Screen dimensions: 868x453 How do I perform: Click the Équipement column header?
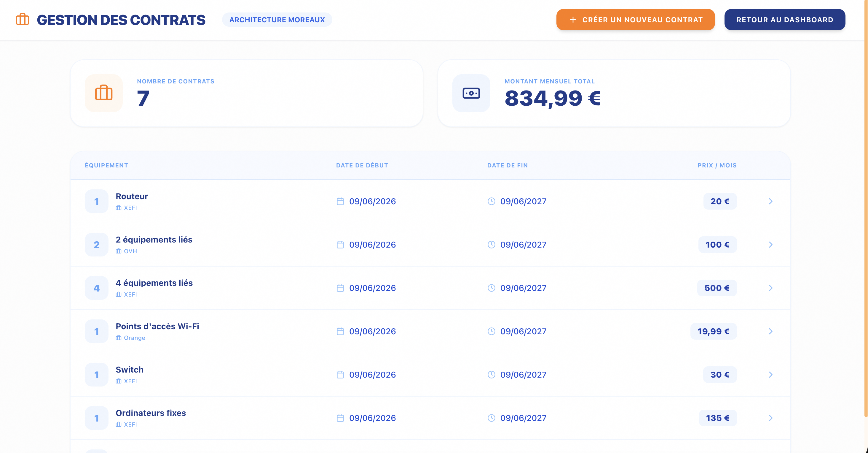[x=106, y=165]
